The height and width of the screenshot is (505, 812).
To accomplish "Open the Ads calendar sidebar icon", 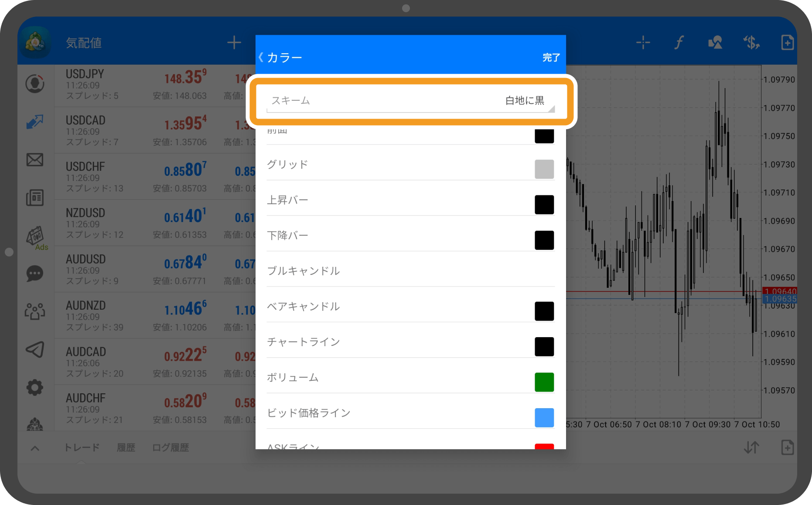I will click(36, 238).
